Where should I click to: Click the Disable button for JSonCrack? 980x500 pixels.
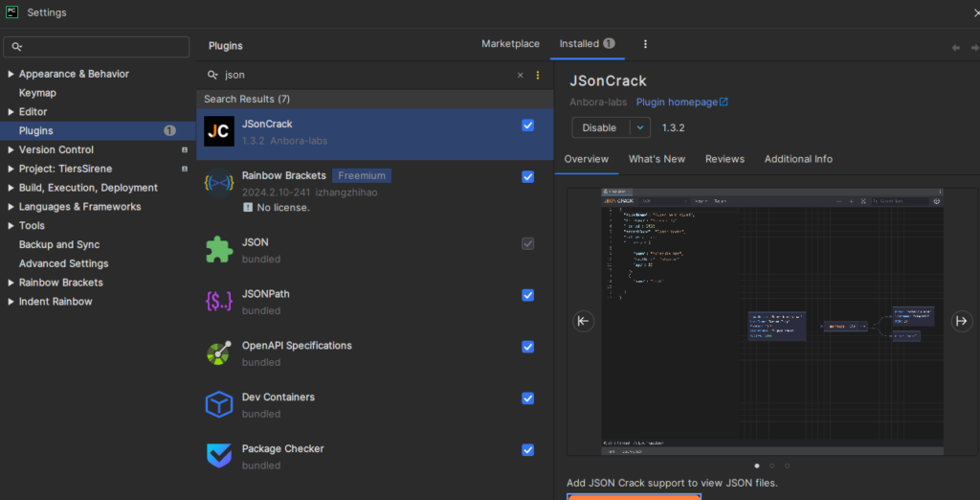[x=600, y=127]
